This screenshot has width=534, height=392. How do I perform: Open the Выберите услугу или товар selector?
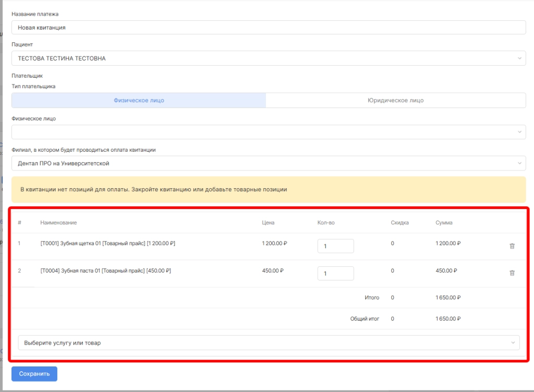pos(269,343)
